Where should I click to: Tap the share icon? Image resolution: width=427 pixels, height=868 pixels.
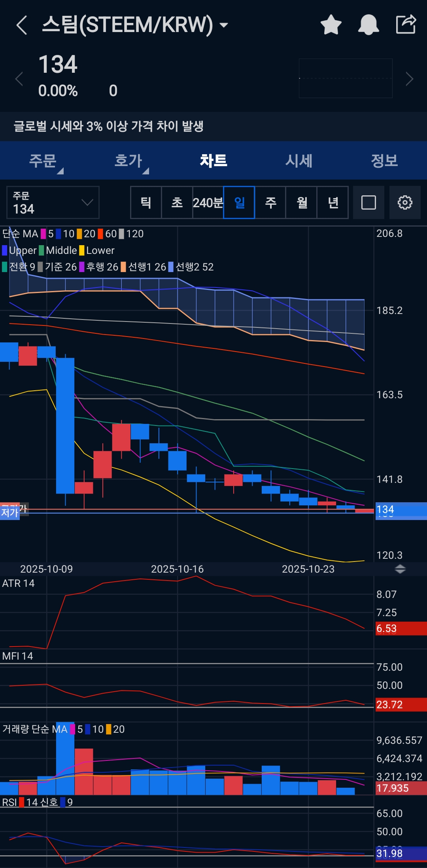pos(406,24)
